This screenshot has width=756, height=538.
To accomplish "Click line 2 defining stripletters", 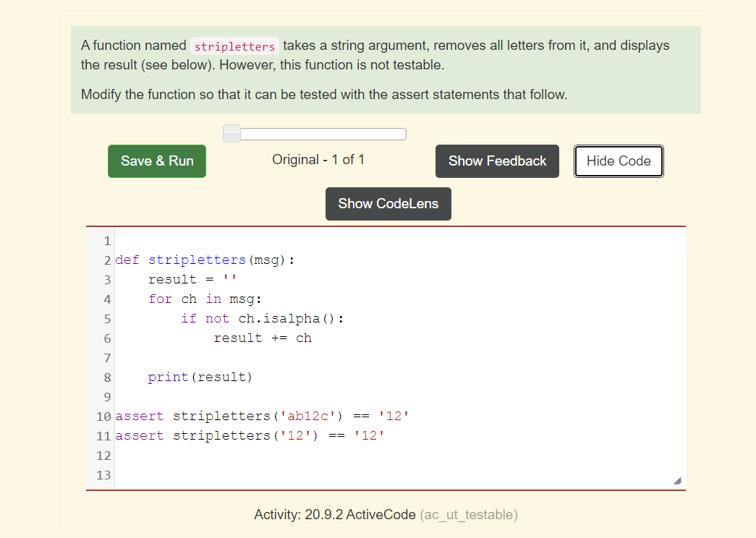I will (206, 260).
